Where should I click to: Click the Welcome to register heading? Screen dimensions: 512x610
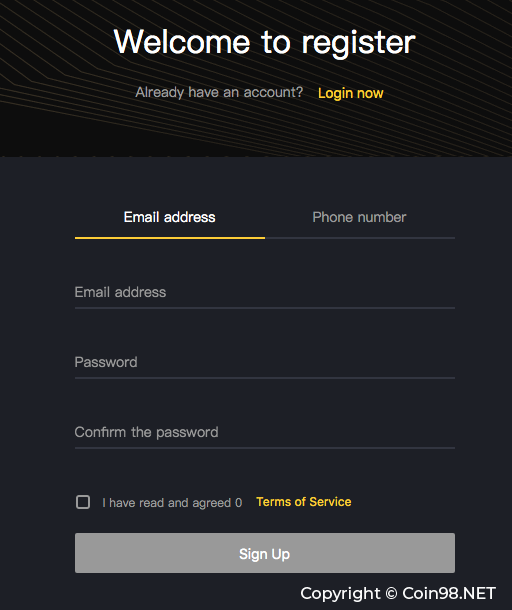pyautogui.click(x=265, y=42)
